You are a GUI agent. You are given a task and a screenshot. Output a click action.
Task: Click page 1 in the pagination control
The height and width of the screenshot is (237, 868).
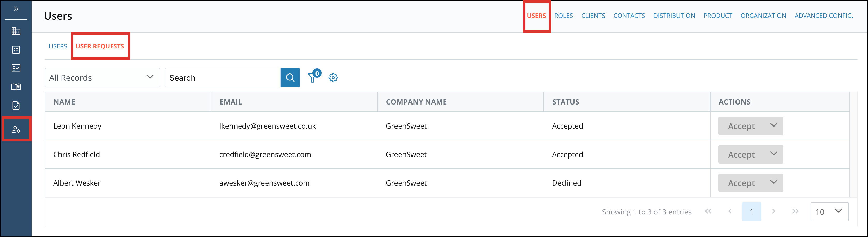click(x=752, y=212)
